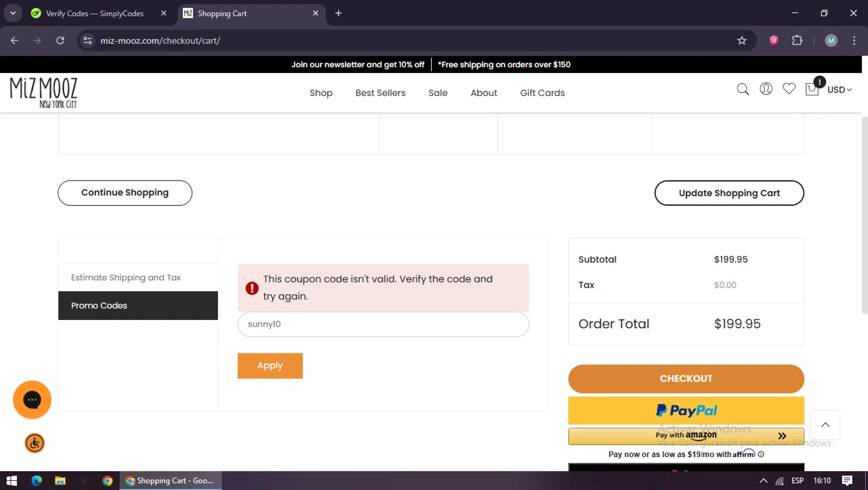Click the site information icon in address bar
868x490 pixels.
(87, 40)
